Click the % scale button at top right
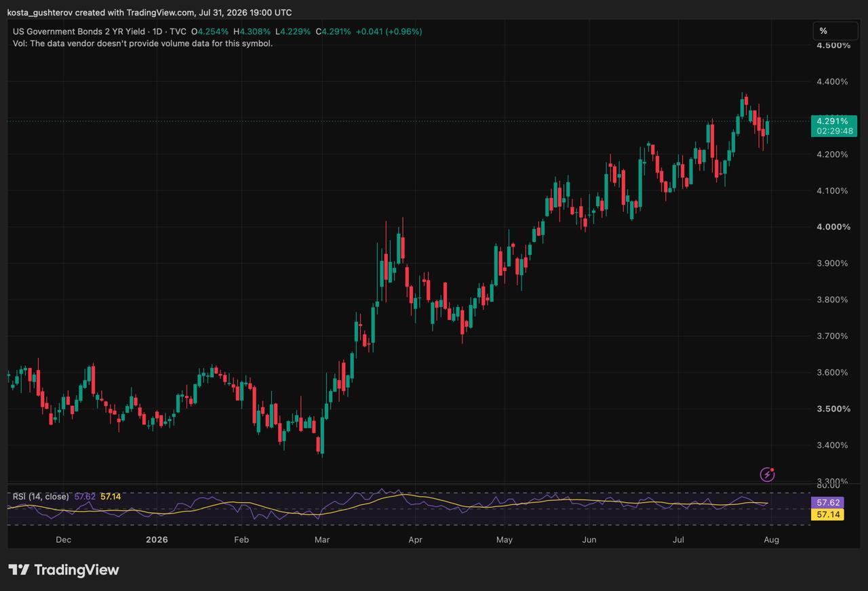This screenshot has height=591, width=868. tap(835, 31)
